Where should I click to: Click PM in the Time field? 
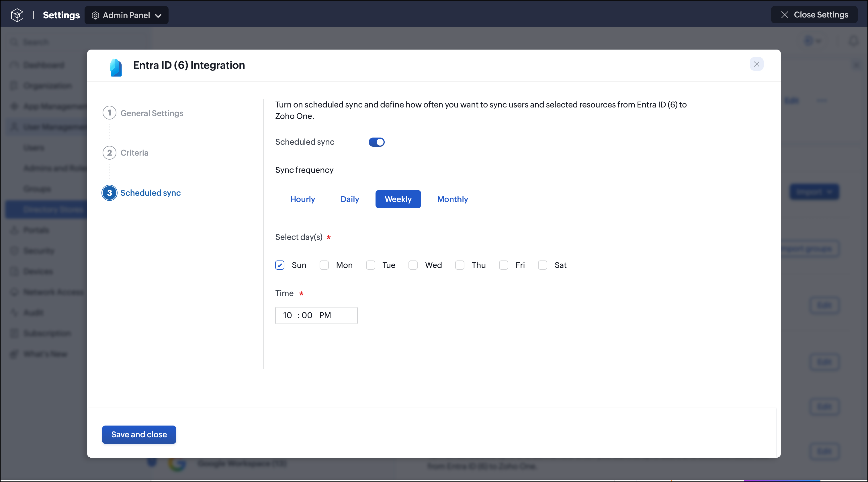click(325, 315)
